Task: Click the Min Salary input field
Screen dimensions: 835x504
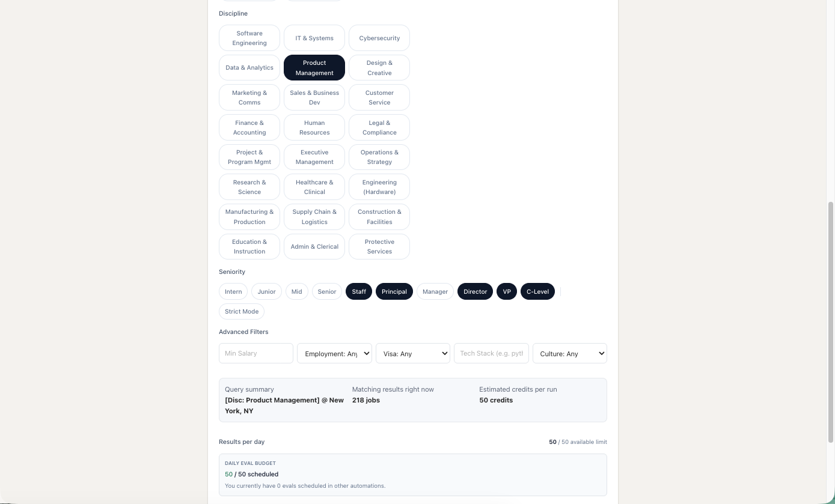Action: (255, 353)
